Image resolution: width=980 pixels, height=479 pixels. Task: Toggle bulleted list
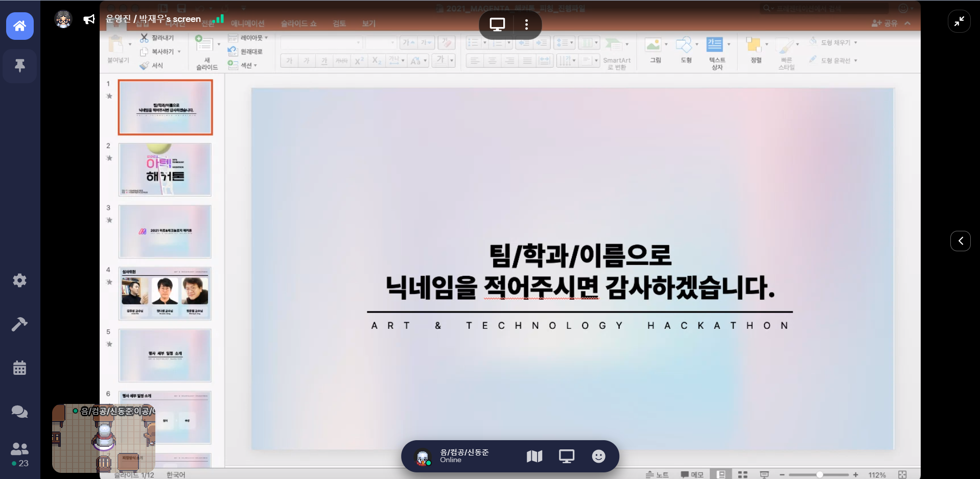pos(473,42)
